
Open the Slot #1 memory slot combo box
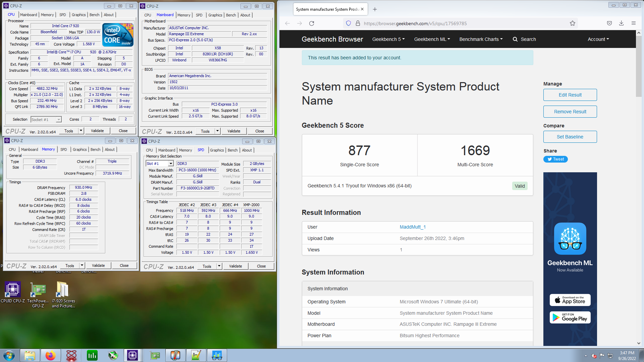pos(160,164)
